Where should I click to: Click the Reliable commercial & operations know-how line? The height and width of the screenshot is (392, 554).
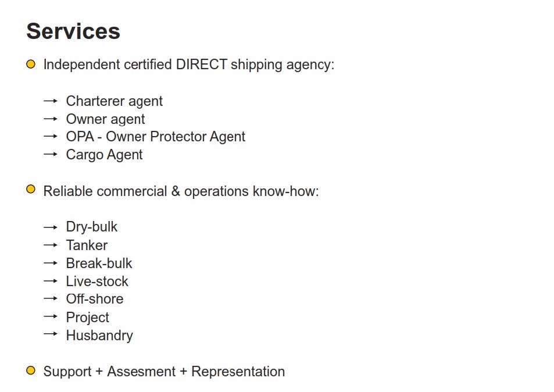pos(181,191)
